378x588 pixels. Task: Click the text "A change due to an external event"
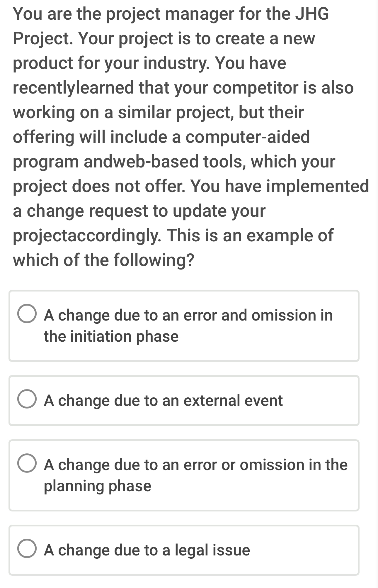pyautogui.click(x=163, y=400)
